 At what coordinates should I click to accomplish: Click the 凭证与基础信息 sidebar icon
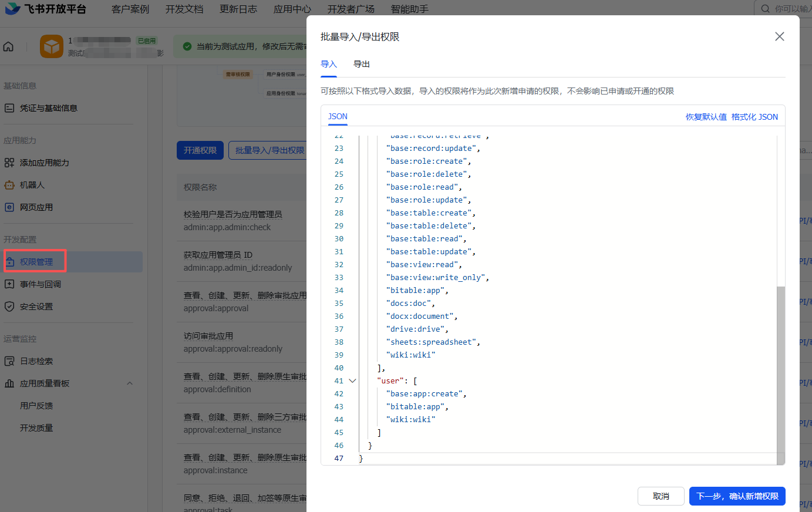click(x=9, y=108)
